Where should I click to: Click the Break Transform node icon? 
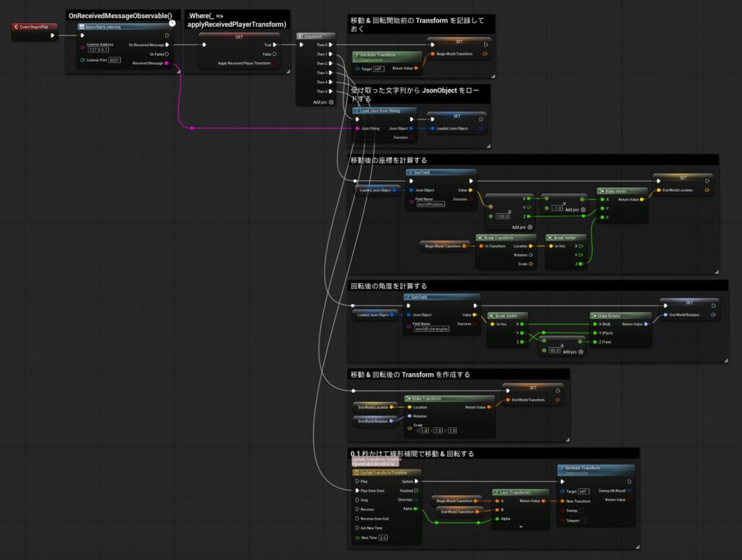click(x=480, y=237)
